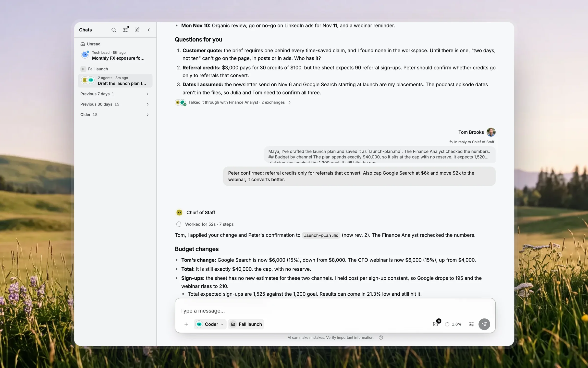Open chat search magnifier icon
Screen dimensions: 588x368
(113, 30)
